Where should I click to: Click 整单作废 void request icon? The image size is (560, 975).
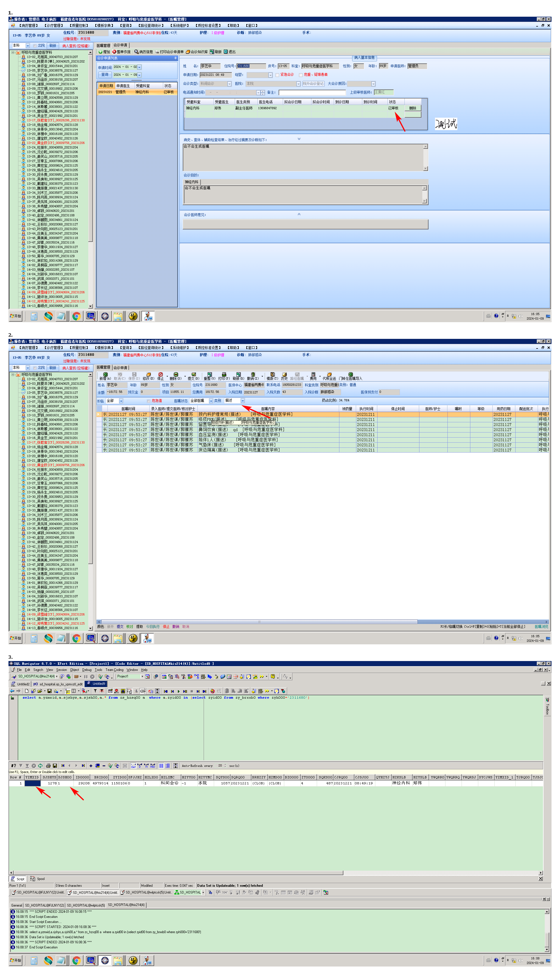pos(114,52)
